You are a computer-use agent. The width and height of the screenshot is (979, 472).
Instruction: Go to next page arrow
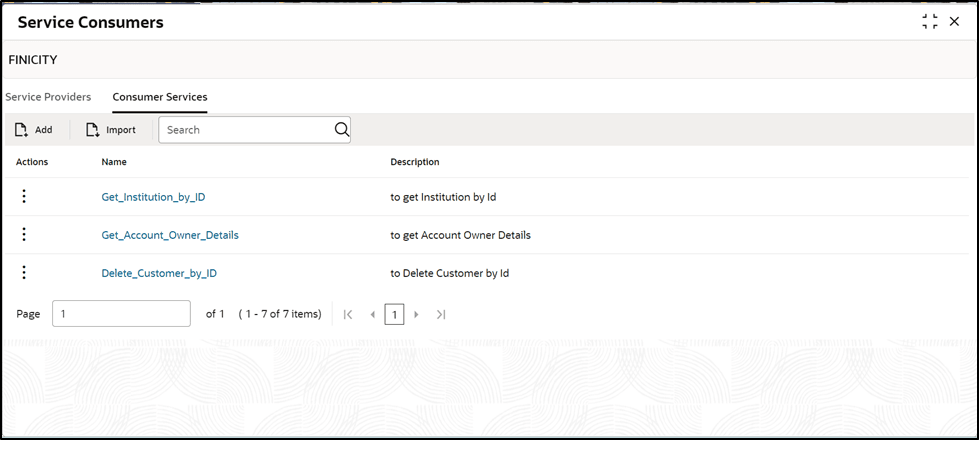(416, 314)
